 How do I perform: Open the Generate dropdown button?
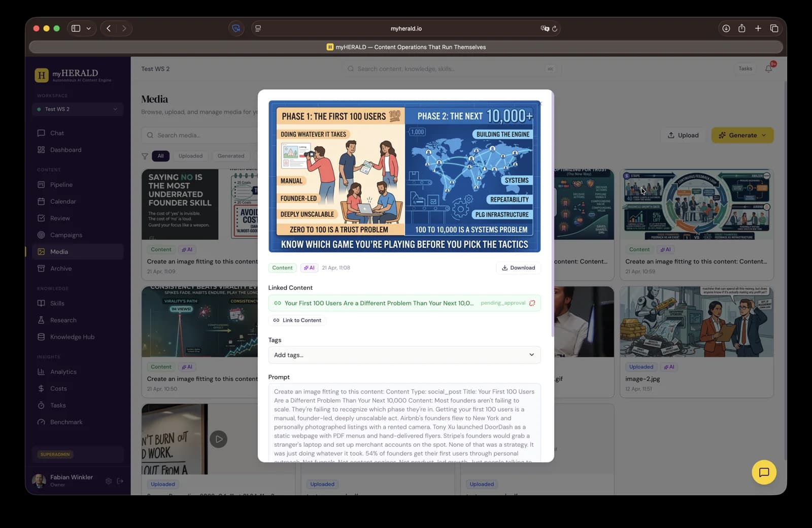coord(742,135)
